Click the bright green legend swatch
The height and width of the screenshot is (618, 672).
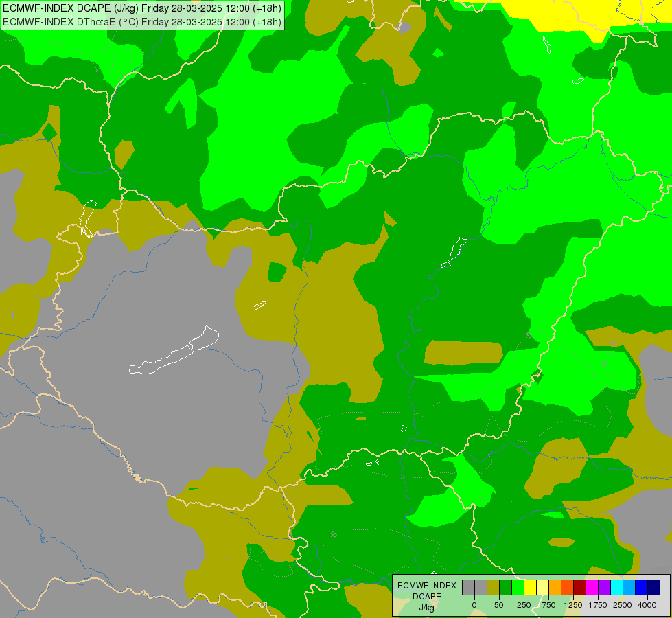tap(518, 587)
